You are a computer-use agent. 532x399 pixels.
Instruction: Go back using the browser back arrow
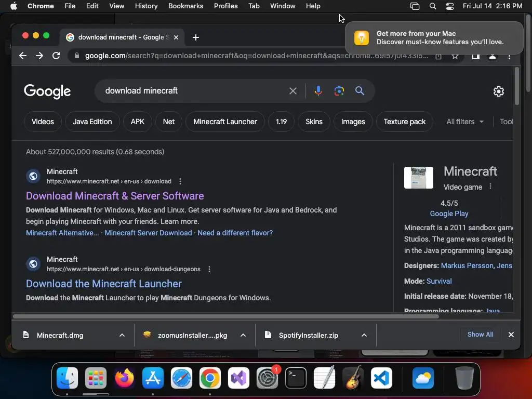click(23, 56)
